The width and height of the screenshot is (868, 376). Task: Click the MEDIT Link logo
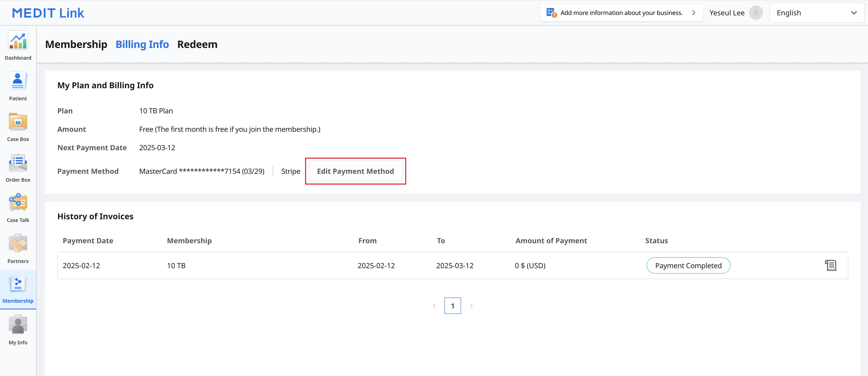click(48, 13)
